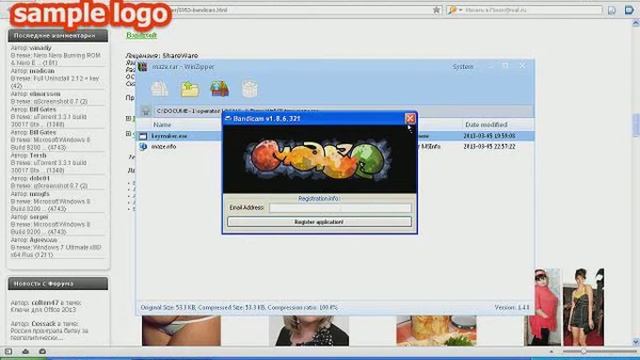The image size is (640, 360).
Task: Close the Bandicam v1.8.6.321 dialog
Action: tap(410, 118)
